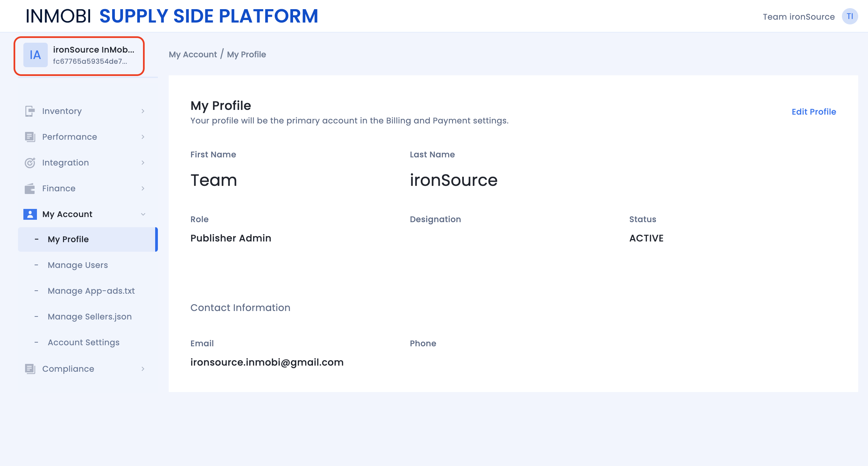The width and height of the screenshot is (868, 466).
Task: Expand the Compliance menu chevron
Action: (x=143, y=369)
